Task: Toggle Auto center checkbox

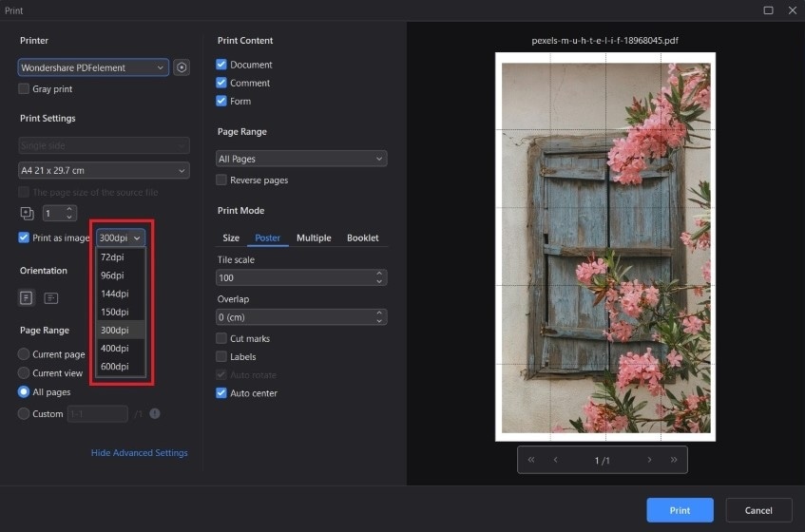Action: pos(221,393)
